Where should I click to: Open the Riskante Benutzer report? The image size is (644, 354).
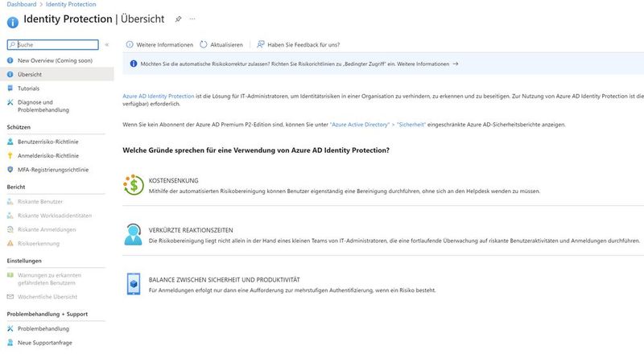point(40,202)
